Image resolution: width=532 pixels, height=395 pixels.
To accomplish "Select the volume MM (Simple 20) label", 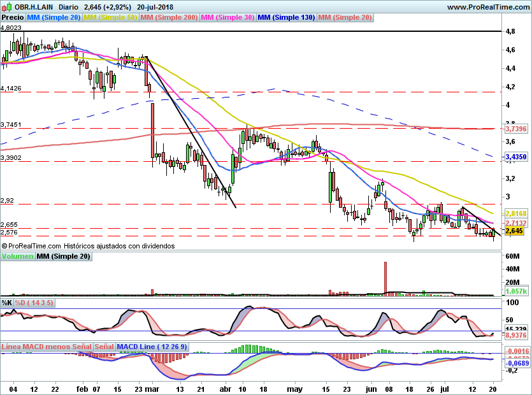I will [63, 256].
